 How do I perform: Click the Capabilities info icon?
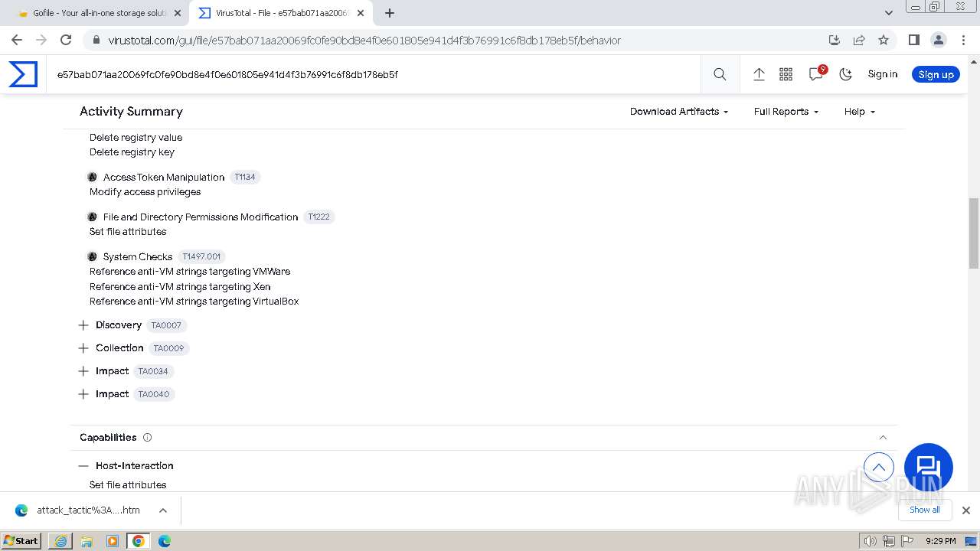click(147, 438)
